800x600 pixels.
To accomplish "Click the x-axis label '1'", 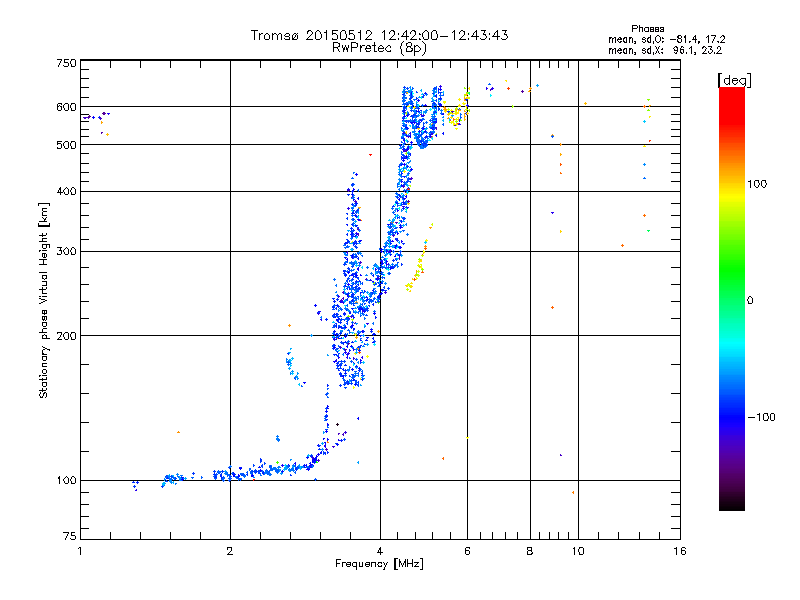I will click(80, 551).
